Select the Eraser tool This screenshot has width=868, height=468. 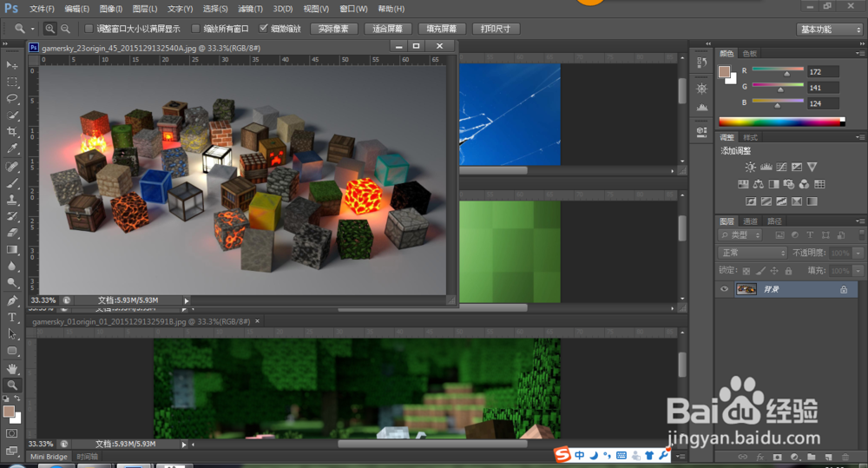click(11, 234)
